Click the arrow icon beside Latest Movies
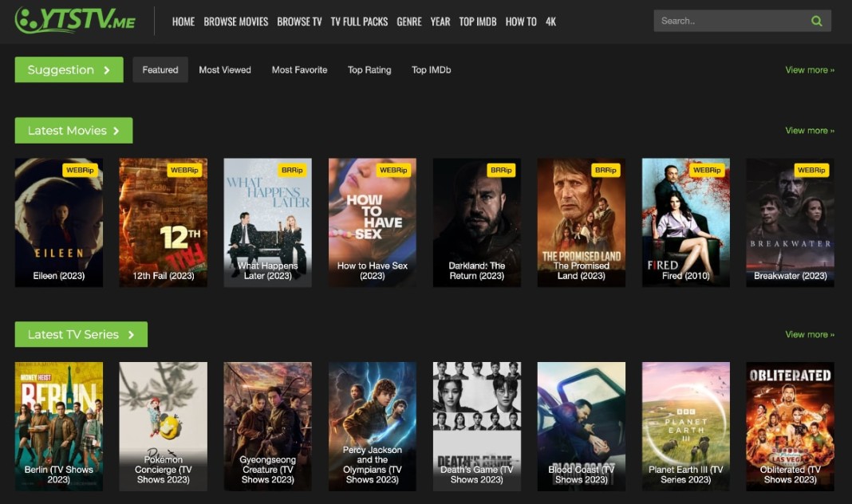 click(x=117, y=130)
